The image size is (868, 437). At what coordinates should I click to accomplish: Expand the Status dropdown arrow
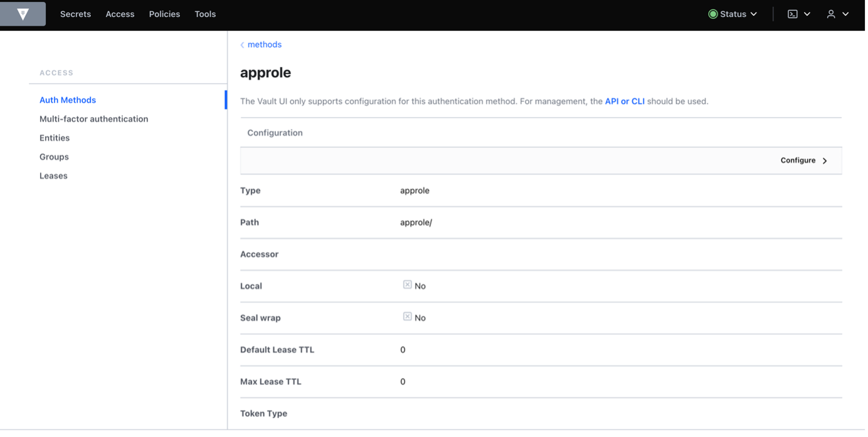pyautogui.click(x=755, y=14)
